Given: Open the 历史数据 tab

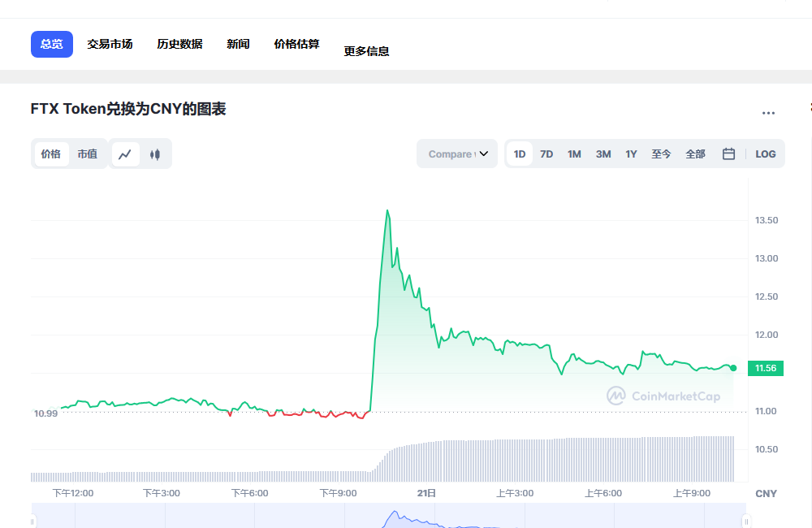Looking at the screenshot, I should (179, 44).
